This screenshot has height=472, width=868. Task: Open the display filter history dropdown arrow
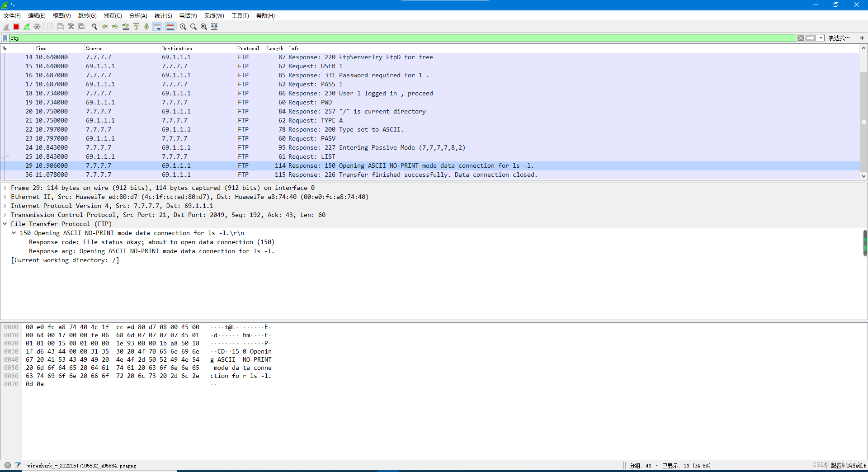pos(821,38)
